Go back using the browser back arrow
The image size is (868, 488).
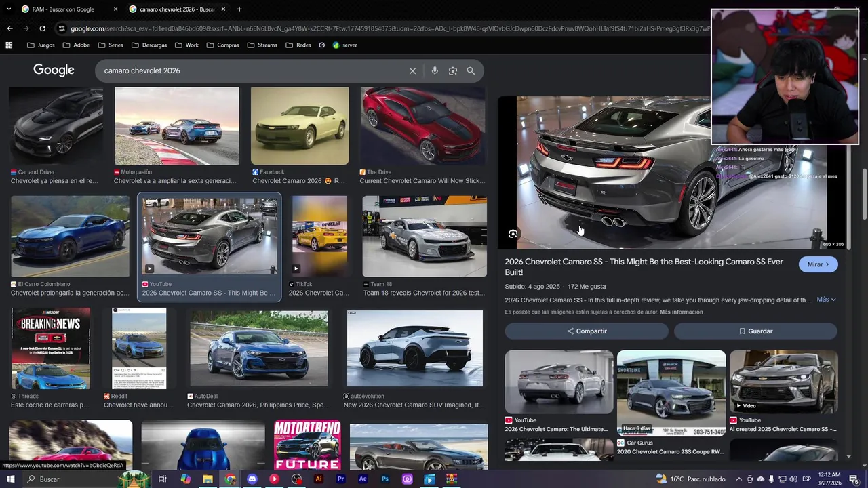pyautogui.click(x=9, y=28)
